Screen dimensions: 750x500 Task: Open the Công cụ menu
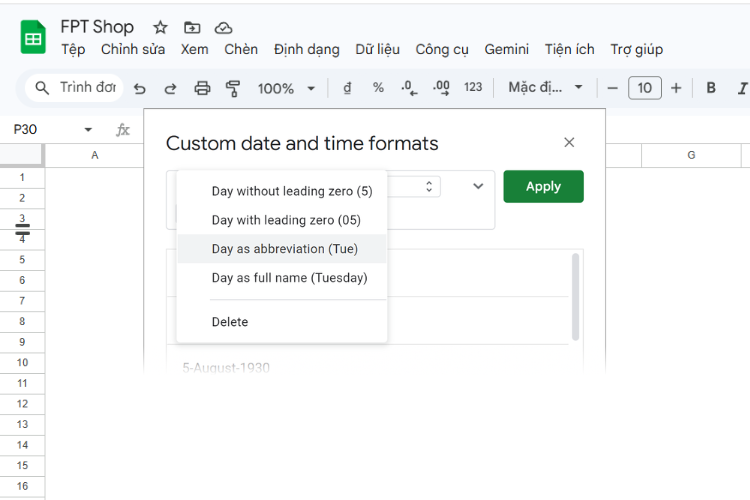[442, 49]
